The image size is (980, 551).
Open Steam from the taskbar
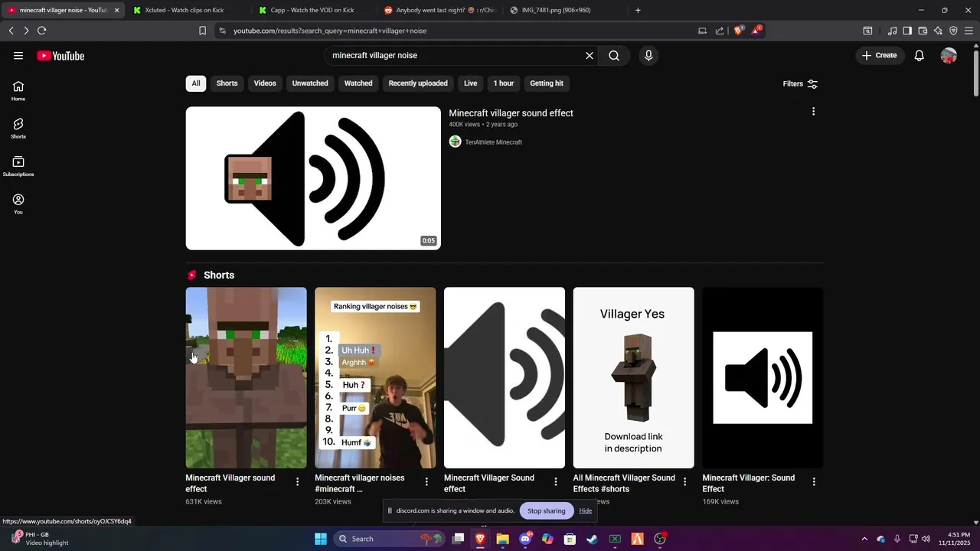[x=592, y=539]
